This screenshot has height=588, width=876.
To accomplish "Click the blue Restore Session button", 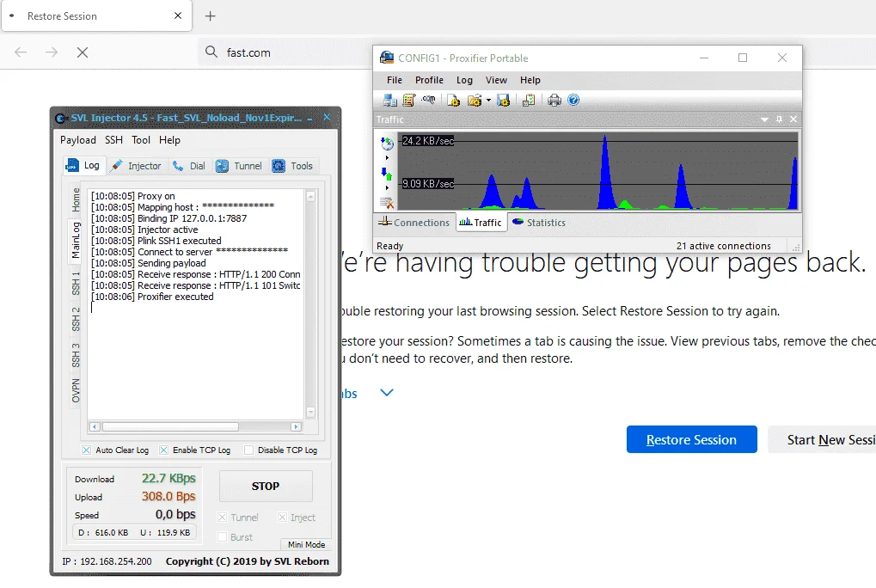I will point(692,439).
